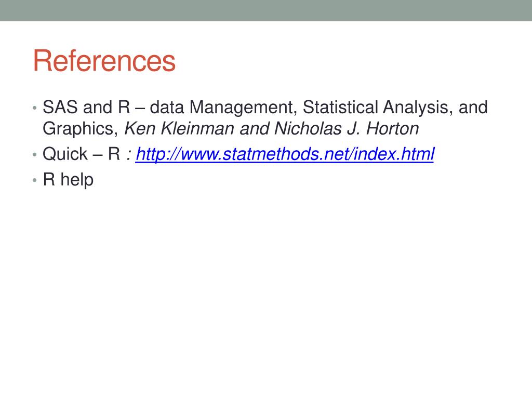This screenshot has height=399, width=532.
Task: Click the Quick – R label
Action: 82,154
